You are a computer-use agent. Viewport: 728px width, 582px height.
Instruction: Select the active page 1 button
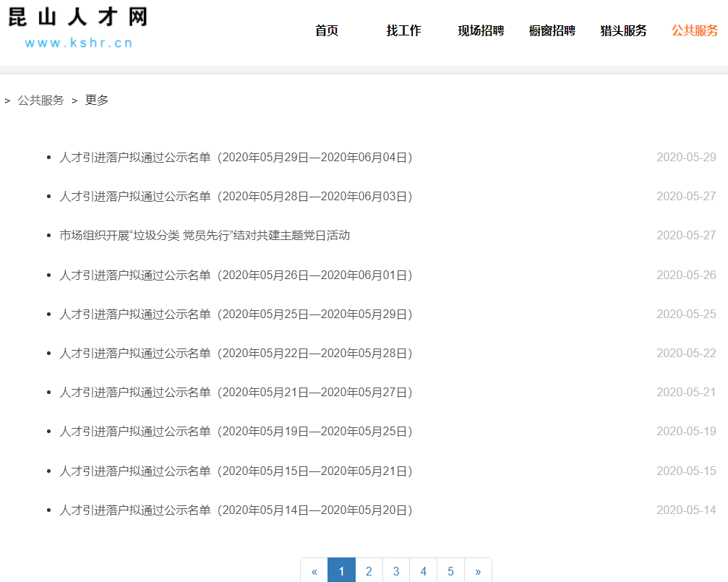(341, 570)
